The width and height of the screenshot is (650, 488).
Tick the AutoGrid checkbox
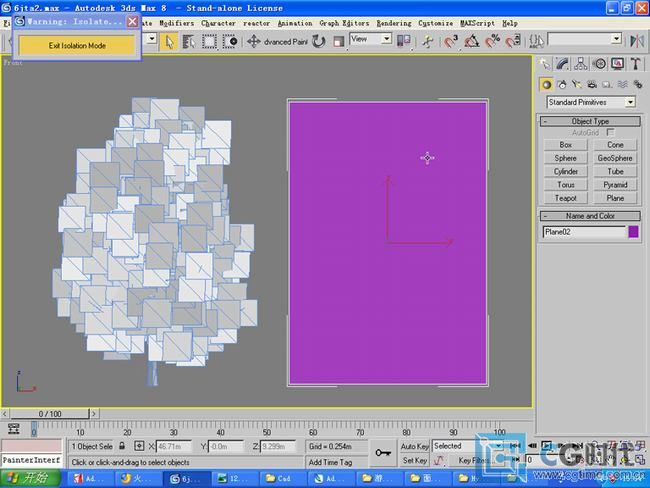pos(610,133)
